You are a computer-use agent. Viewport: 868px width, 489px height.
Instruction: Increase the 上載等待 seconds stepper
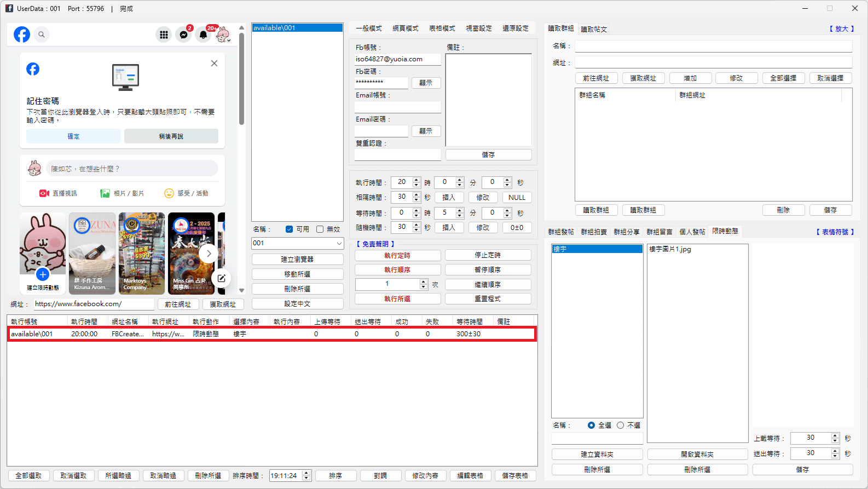coord(835,435)
